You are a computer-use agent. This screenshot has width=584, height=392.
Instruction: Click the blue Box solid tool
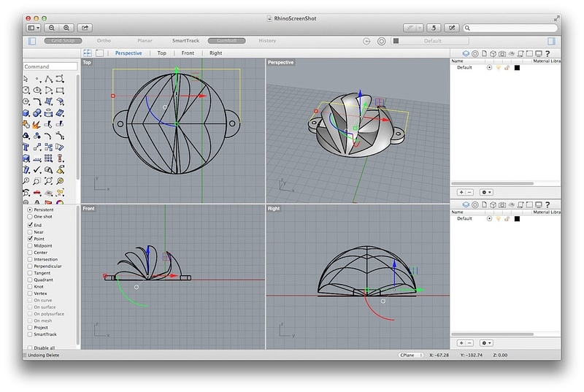[x=26, y=113]
